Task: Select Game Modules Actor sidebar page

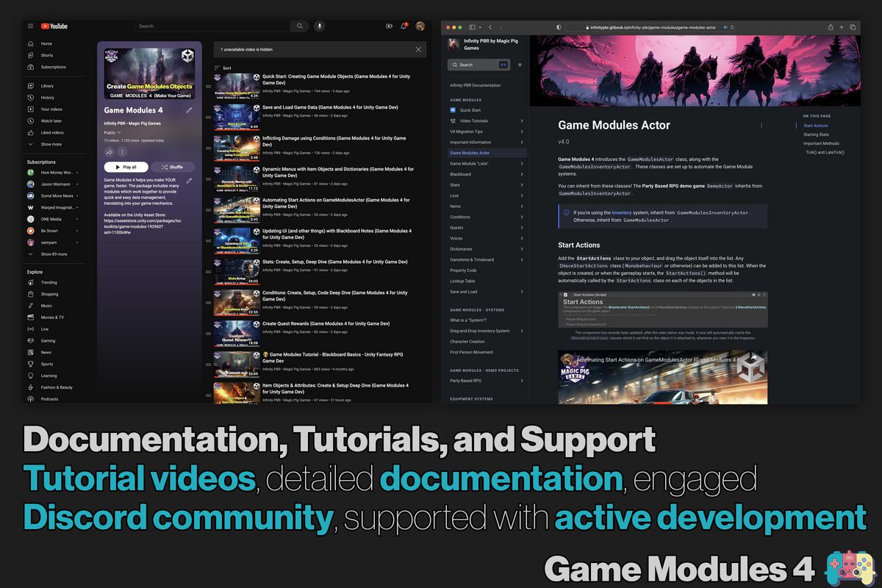Action: (487, 153)
